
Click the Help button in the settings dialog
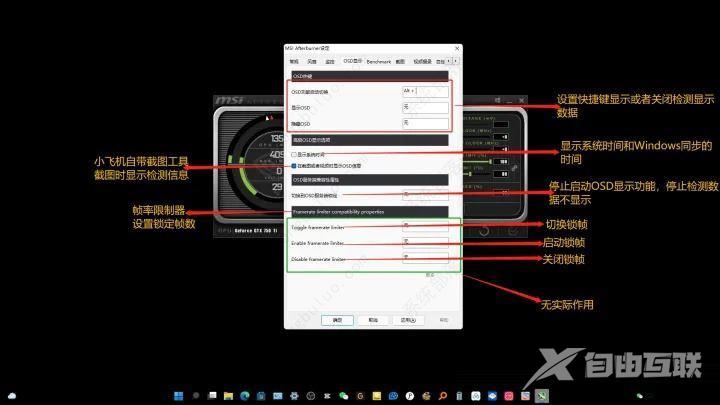(444, 320)
